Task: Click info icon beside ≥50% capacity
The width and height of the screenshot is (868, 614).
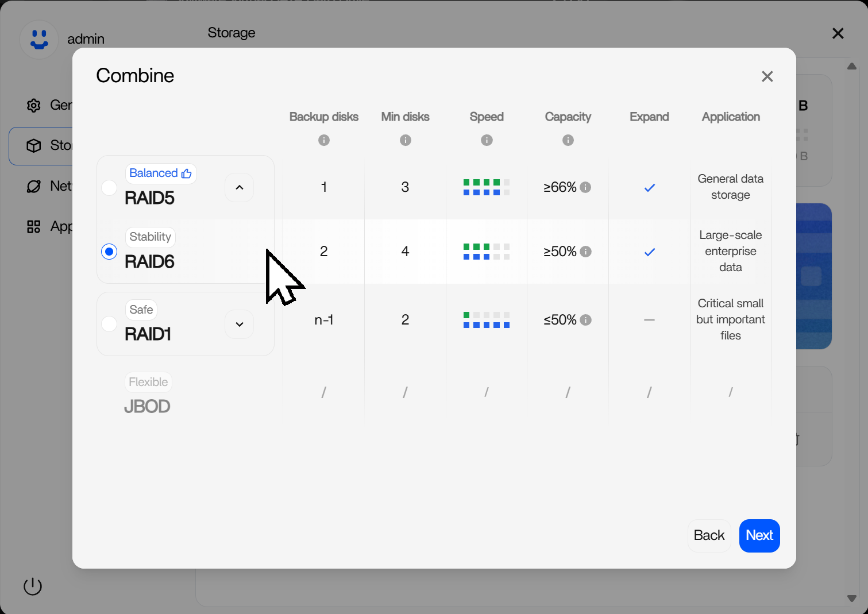Action: 585,252
